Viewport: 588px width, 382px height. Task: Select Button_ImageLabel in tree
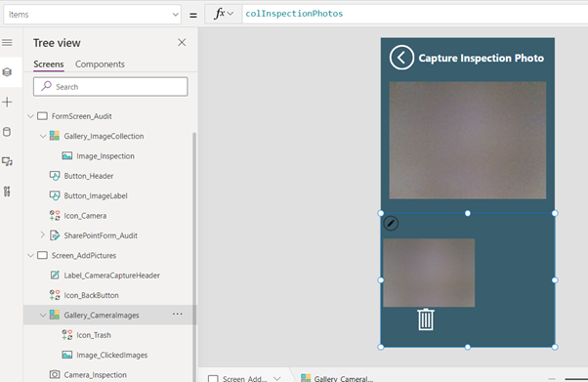click(96, 195)
